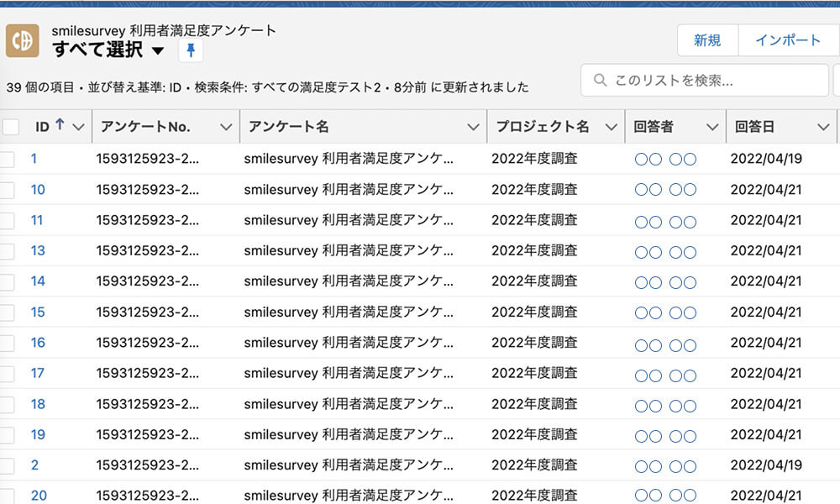The height and width of the screenshot is (504, 840).
Task: Toggle ID column sort arrow
Action: pyautogui.click(x=60, y=125)
